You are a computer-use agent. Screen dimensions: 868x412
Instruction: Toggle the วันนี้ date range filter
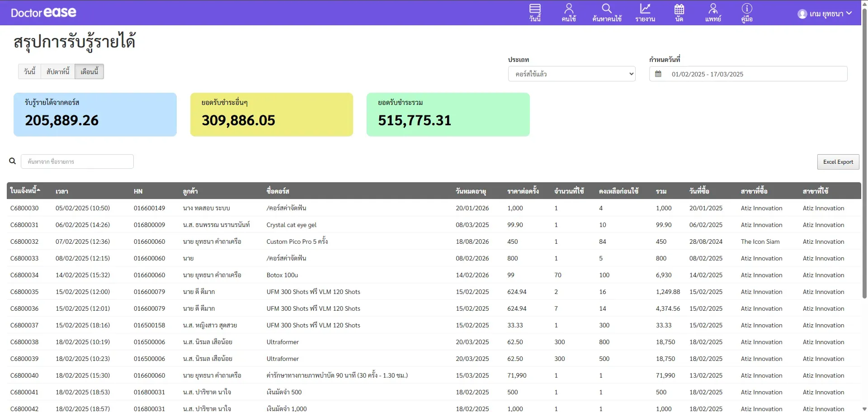(29, 71)
